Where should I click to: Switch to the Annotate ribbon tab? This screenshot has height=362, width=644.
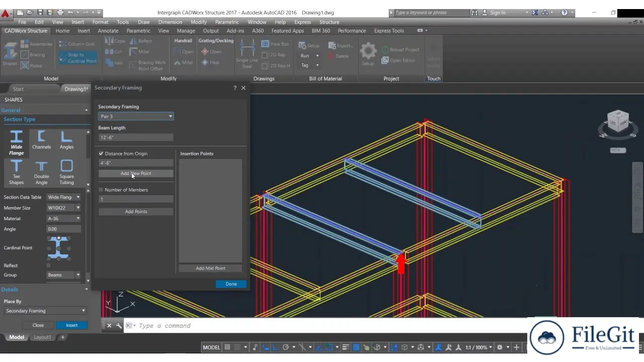tap(108, 31)
